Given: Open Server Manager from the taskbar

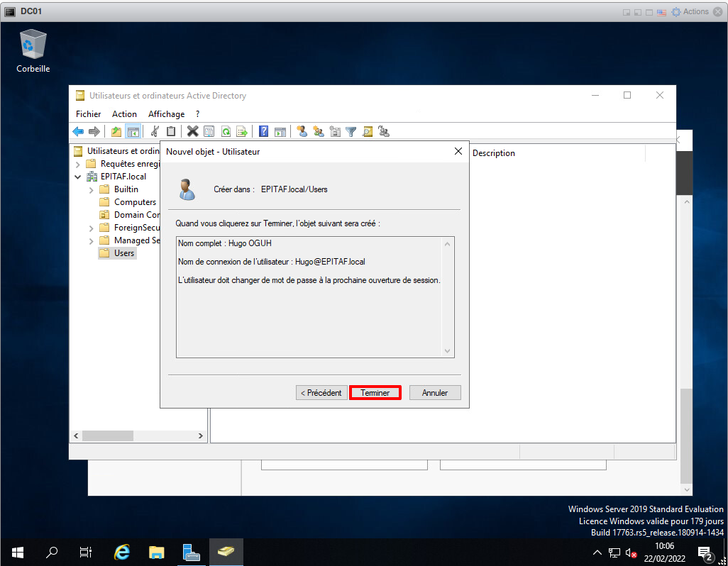Looking at the screenshot, I should coord(191,552).
